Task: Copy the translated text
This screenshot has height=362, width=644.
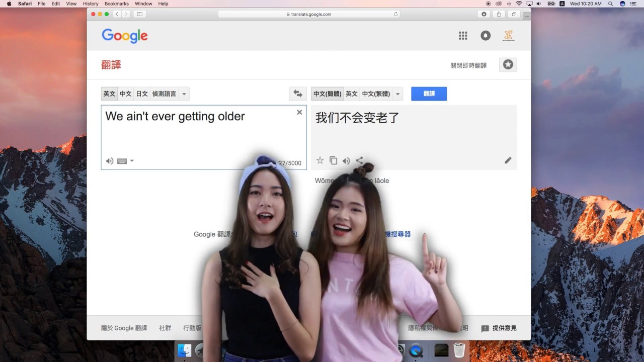Action: click(x=333, y=160)
